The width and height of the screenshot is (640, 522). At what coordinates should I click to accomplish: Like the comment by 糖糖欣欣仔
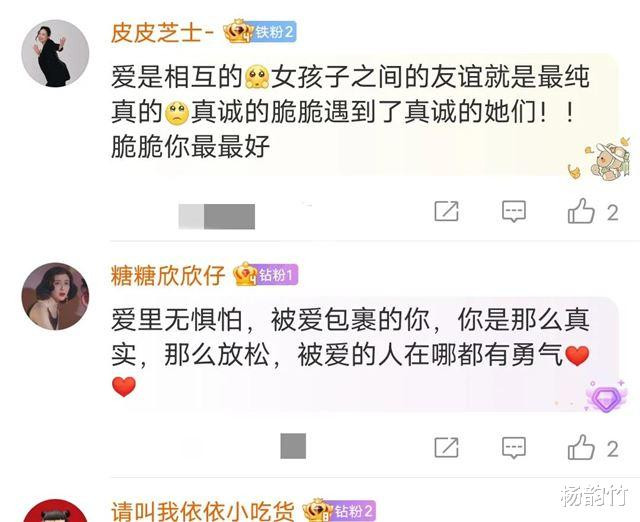point(581,447)
